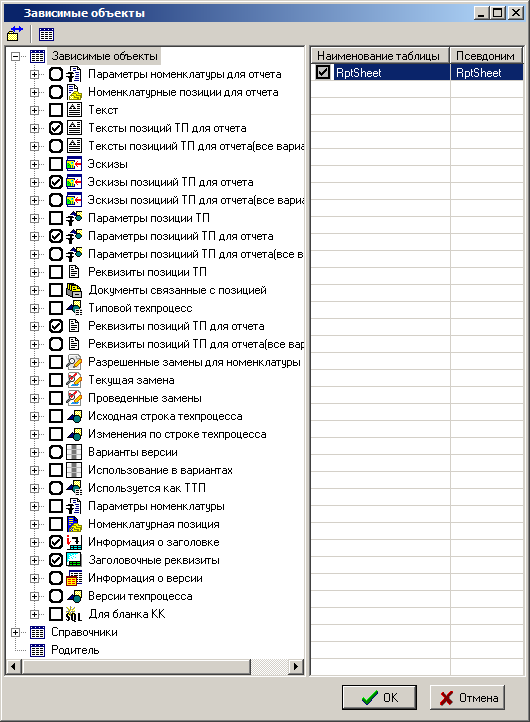Click the icon of Типовой техпроцесс

[x=74, y=308]
